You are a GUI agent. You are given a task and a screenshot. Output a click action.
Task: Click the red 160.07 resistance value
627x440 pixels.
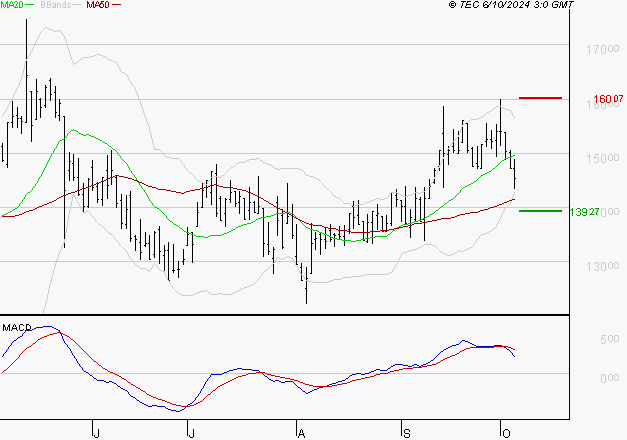(x=608, y=99)
